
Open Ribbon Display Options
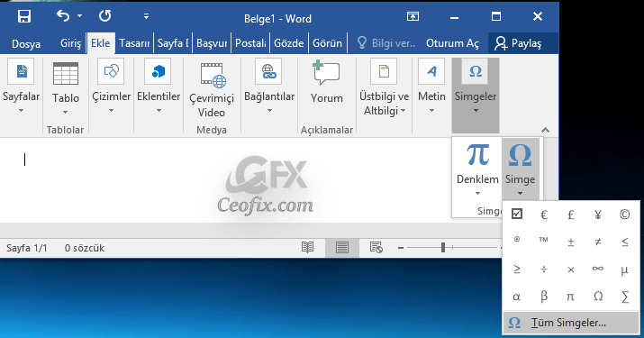413,16
